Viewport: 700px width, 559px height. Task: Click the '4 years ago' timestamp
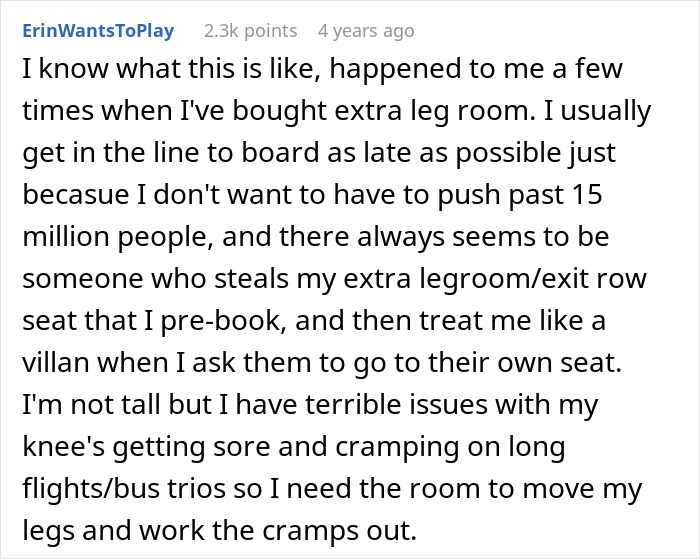point(365,31)
